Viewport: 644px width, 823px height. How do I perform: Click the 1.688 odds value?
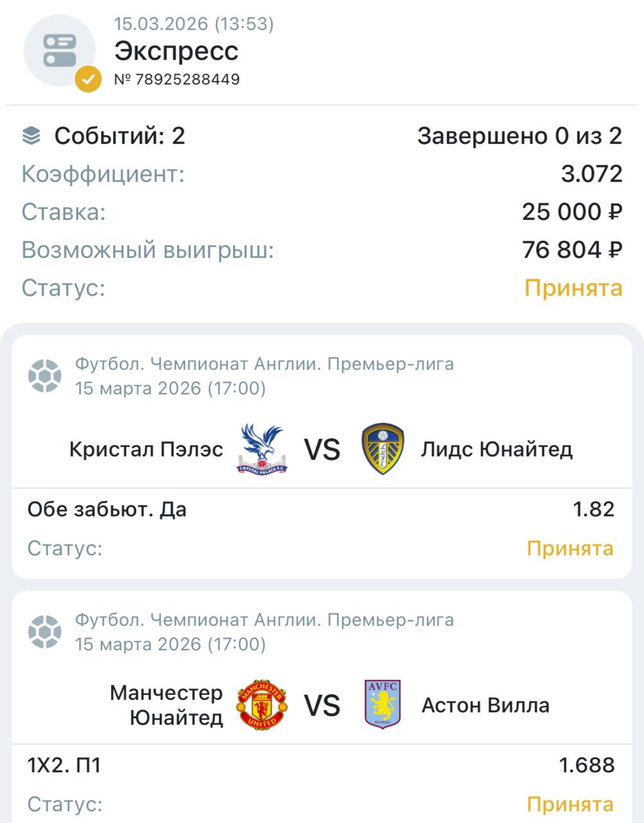point(586,765)
